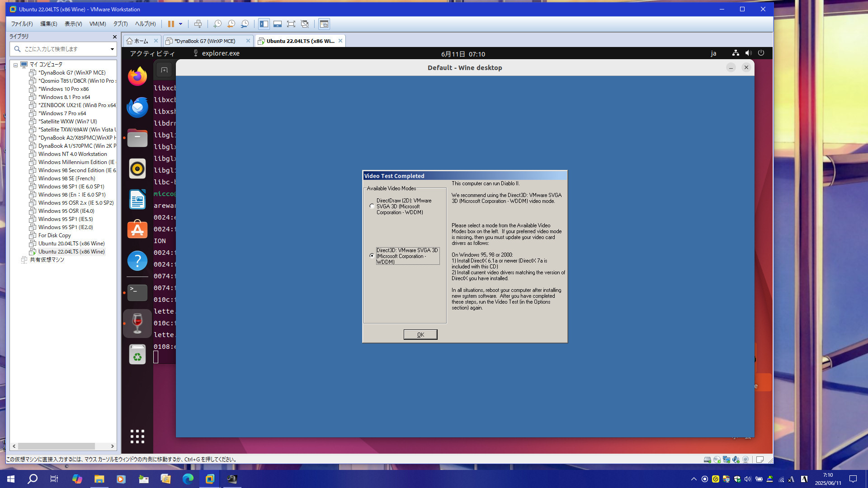Open the タブ(T) menu
This screenshot has height=488, width=868.
point(120,24)
